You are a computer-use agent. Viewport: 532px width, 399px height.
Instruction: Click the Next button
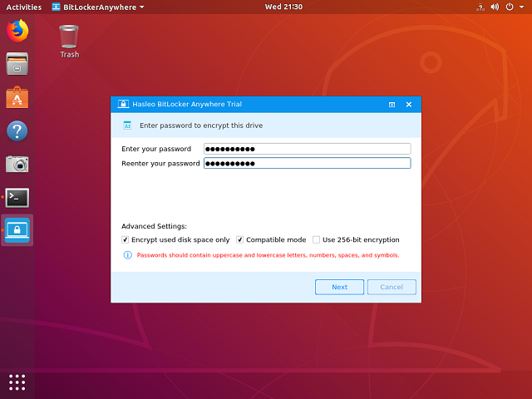(339, 287)
